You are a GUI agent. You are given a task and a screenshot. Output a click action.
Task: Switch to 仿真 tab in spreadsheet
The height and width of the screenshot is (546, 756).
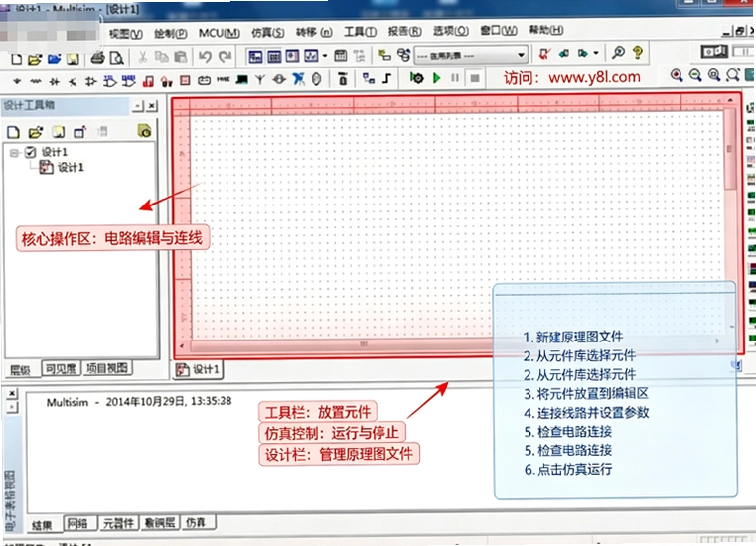pyautogui.click(x=198, y=522)
